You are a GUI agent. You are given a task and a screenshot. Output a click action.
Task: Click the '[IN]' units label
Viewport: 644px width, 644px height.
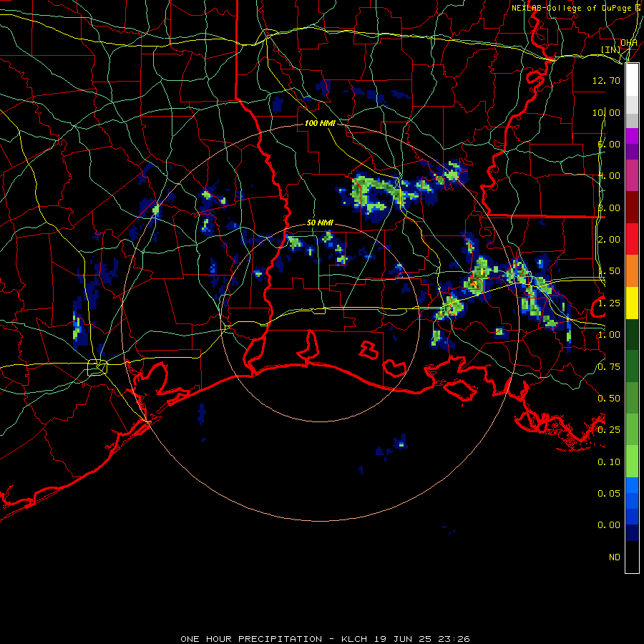point(611,49)
